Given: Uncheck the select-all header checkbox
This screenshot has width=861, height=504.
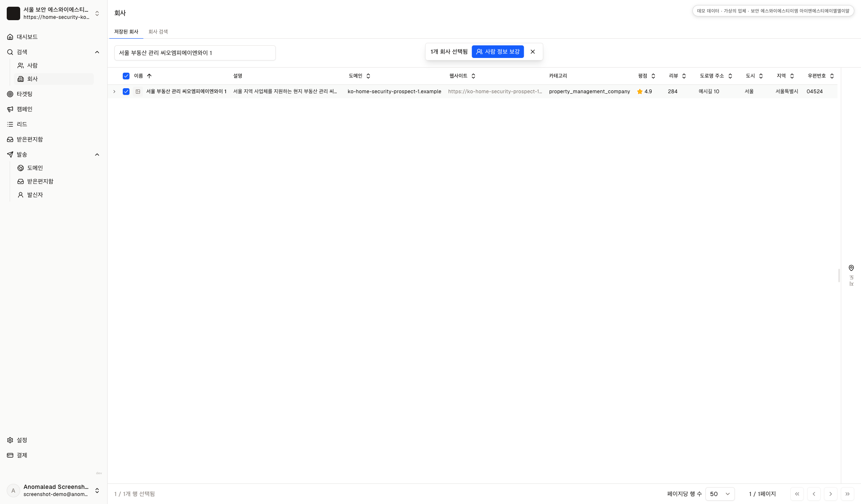Looking at the screenshot, I should (126, 76).
